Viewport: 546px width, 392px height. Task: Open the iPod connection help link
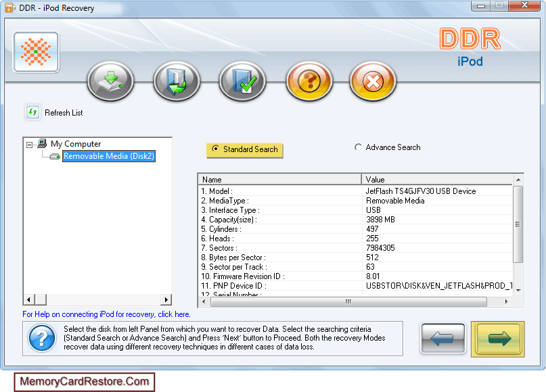106,314
